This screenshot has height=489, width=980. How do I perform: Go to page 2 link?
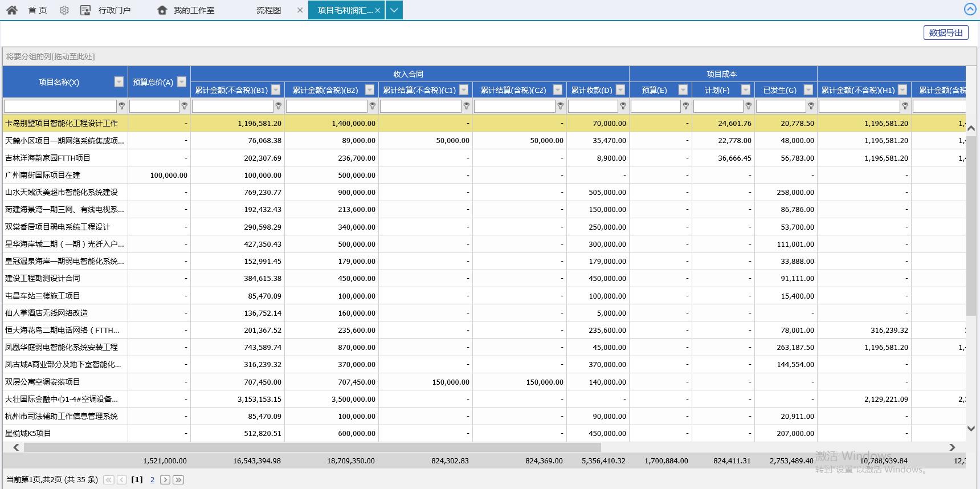click(152, 480)
